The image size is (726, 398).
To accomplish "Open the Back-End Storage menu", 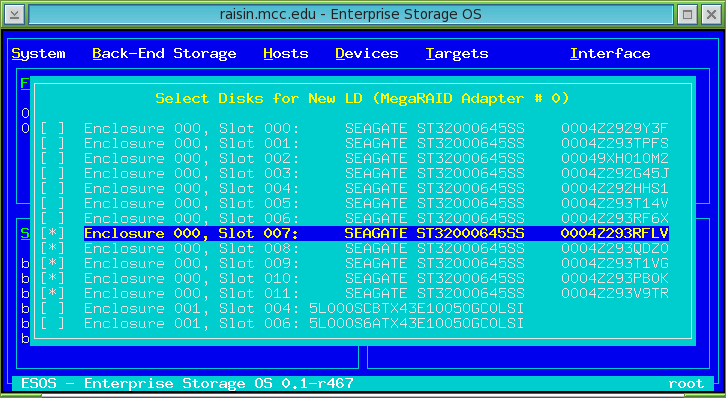I will [164, 54].
